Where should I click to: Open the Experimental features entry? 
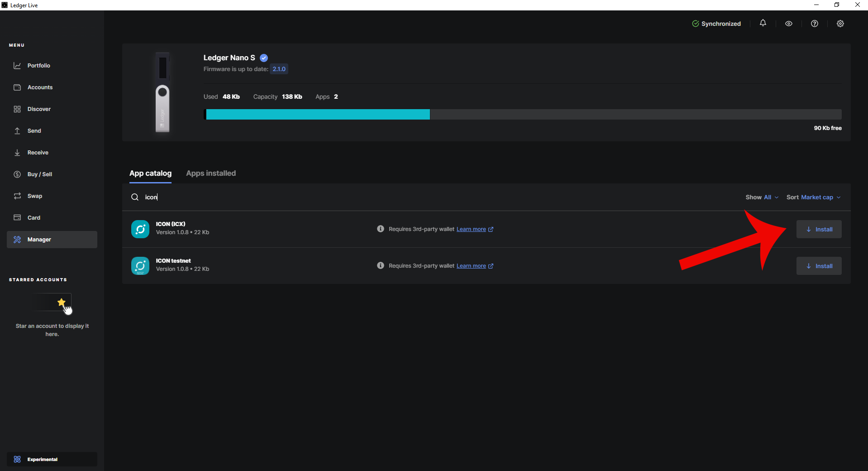[x=52, y=459]
